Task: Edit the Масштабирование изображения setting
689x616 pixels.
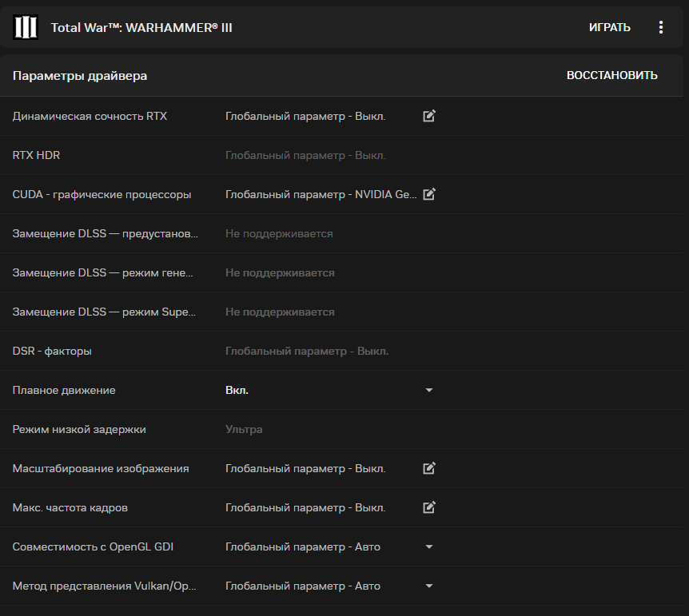Action: pyautogui.click(x=429, y=468)
